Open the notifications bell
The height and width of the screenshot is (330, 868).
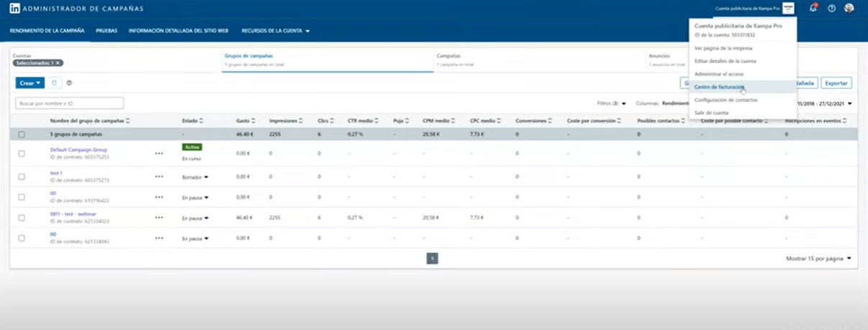coord(813,9)
